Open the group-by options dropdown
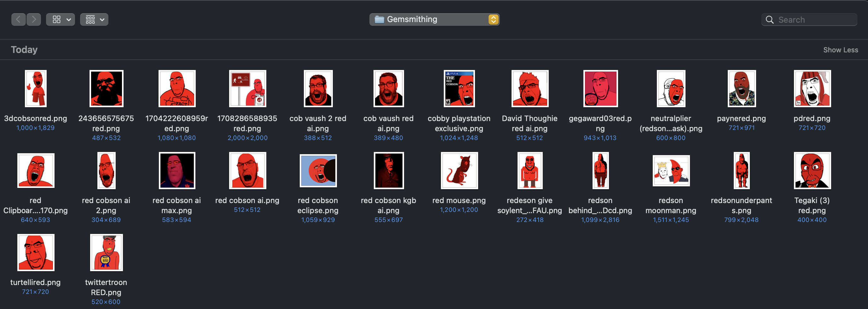868x309 pixels. click(94, 20)
